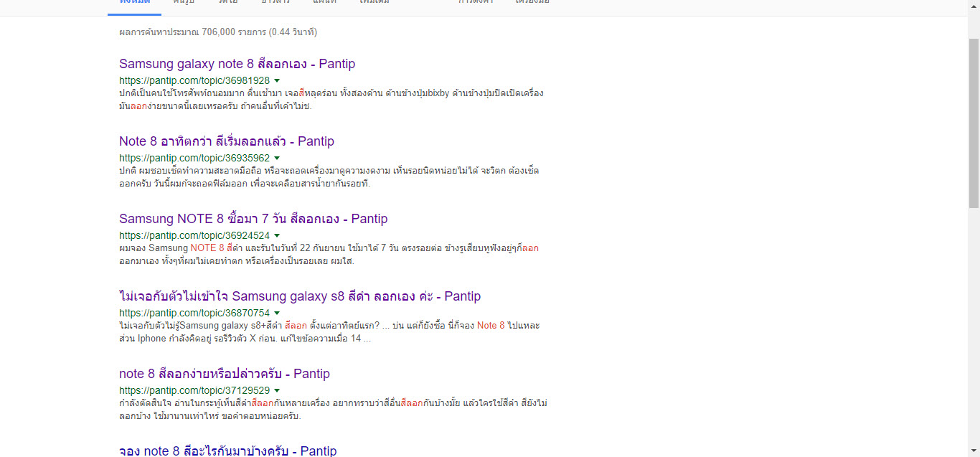Screen dimensions: 980x457
Task: Click the URL text https://pantip.com/topic/36981928
Action: 194,81
